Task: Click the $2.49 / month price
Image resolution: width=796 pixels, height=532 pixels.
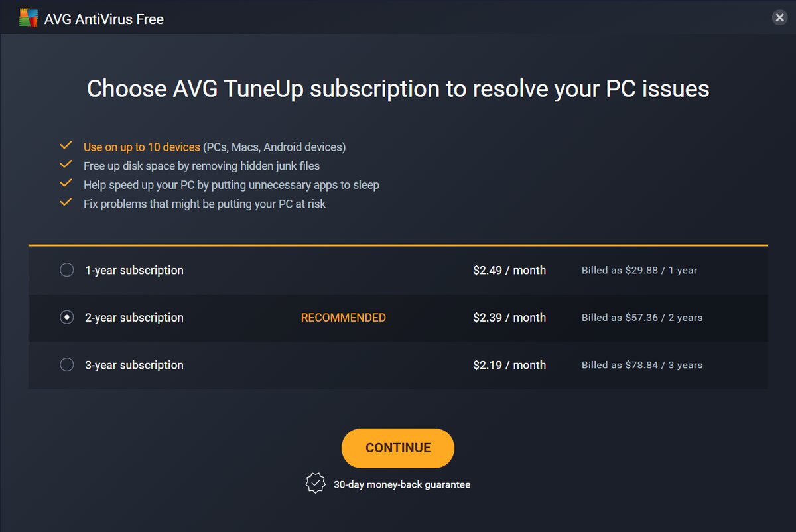Action: 509,270
